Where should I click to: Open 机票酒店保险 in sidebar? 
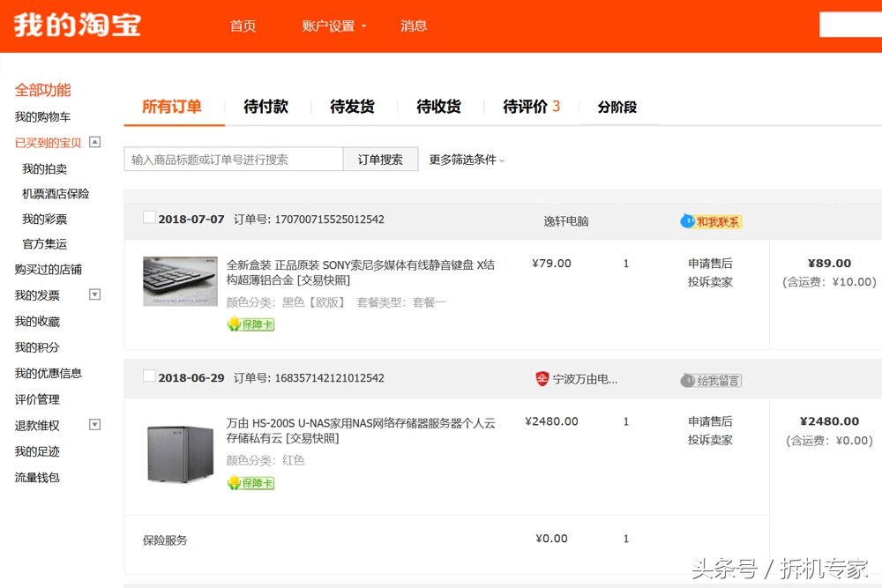(56, 193)
